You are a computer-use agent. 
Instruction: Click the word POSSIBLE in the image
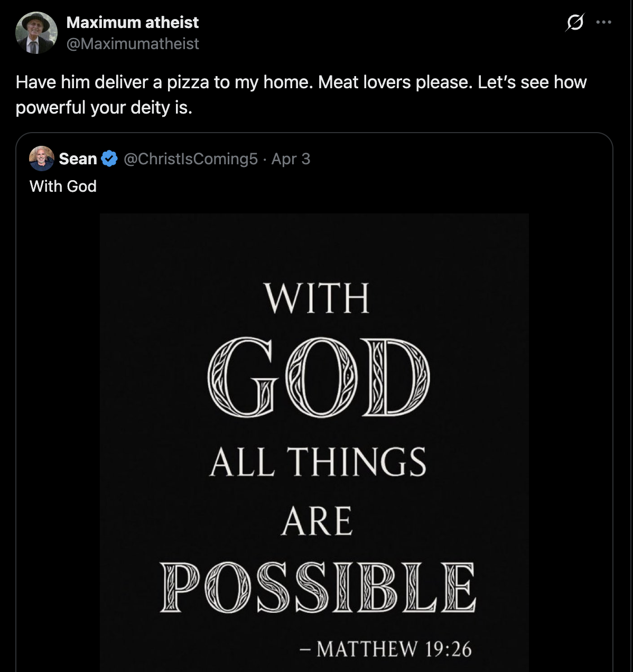click(318, 587)
